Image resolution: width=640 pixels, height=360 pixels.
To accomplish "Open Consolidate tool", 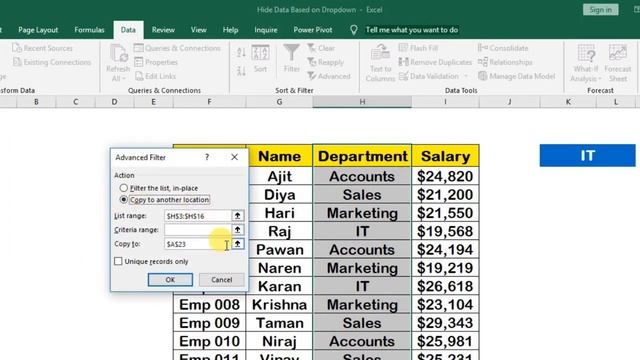I will tap(503, 48).
